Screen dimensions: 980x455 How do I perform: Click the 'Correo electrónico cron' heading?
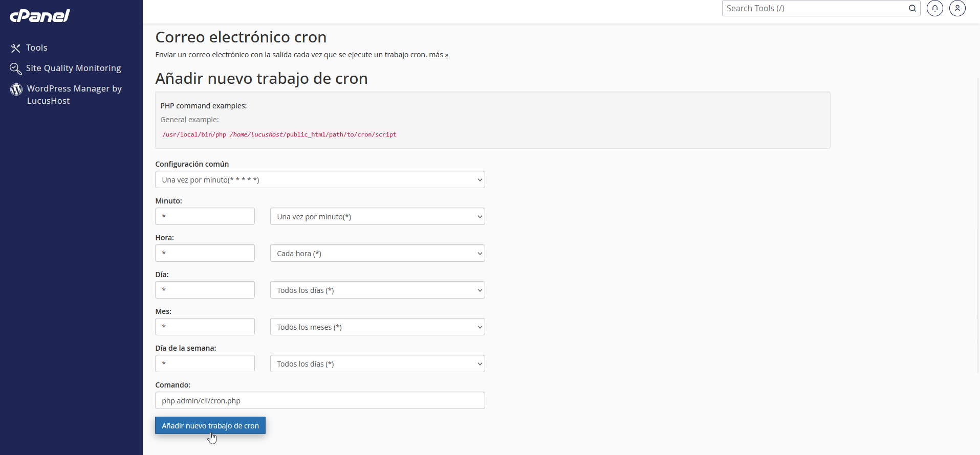point(241,37)
